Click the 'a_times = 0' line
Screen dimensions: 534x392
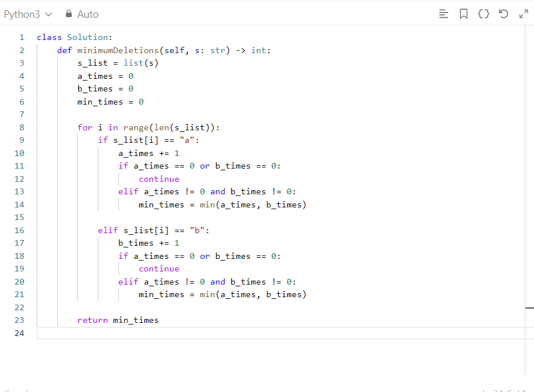(x=105, y=76)
